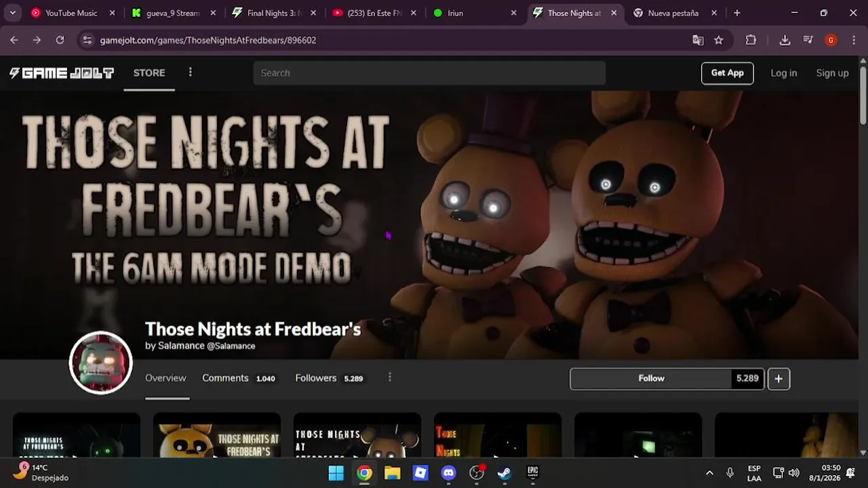Click the Game Jolt logo
868x488 pixels.
click(x=61, y=73)
